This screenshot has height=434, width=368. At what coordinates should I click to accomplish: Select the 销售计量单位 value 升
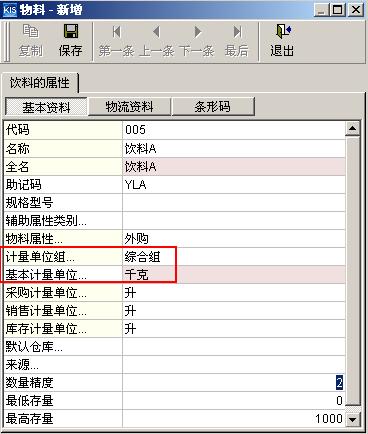pyautogui.click(x=234, y=311)
